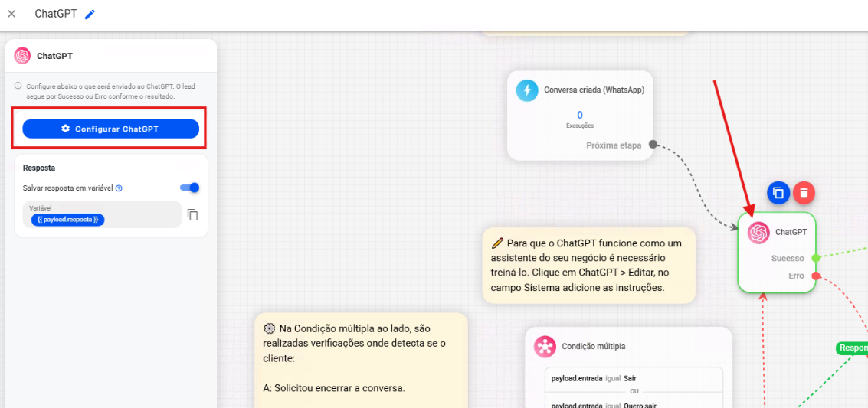
Task: Click the Configurar ChatGPT button
Action: click(111, 129)
